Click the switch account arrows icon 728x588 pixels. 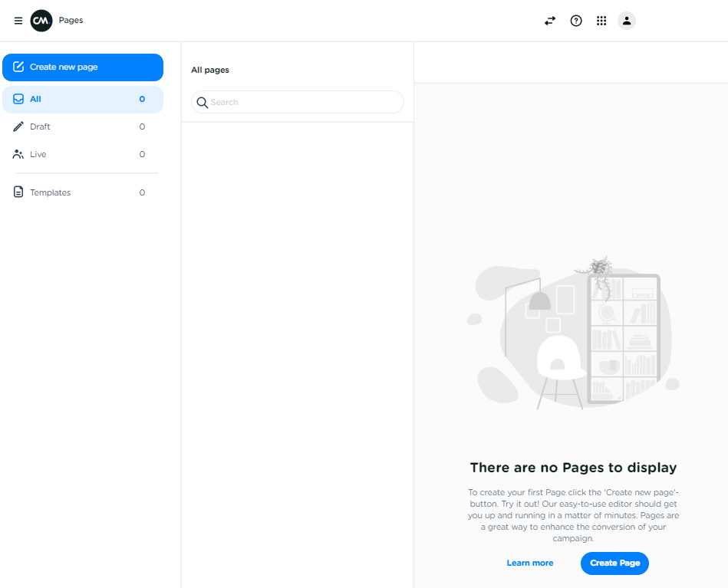pyautogui.click(x=550, y=21)
